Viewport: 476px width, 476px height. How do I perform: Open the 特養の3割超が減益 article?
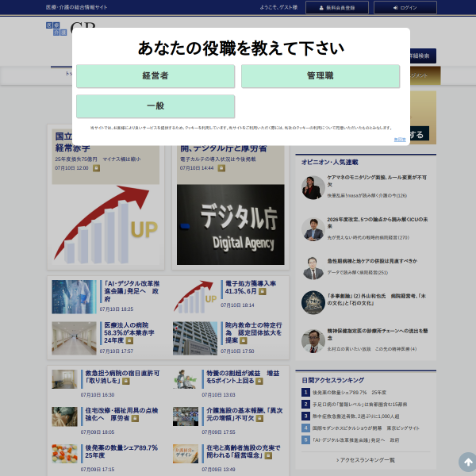pos(243,377)
